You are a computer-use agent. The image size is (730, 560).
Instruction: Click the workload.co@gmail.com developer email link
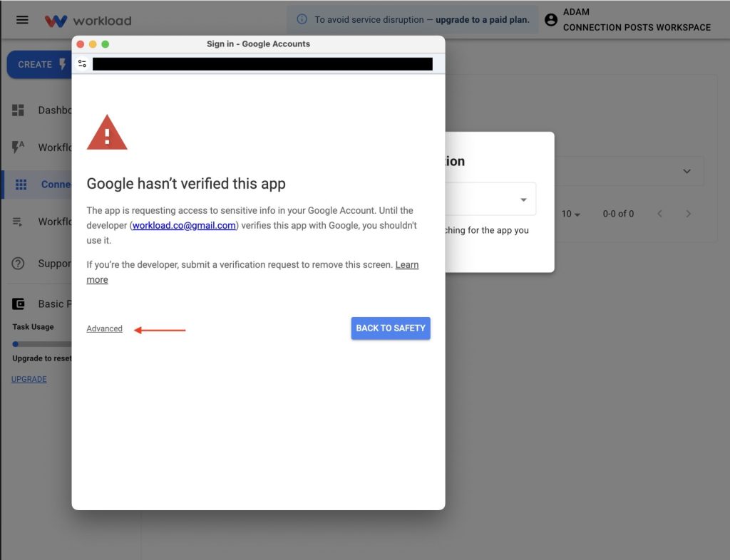point(184,226)
